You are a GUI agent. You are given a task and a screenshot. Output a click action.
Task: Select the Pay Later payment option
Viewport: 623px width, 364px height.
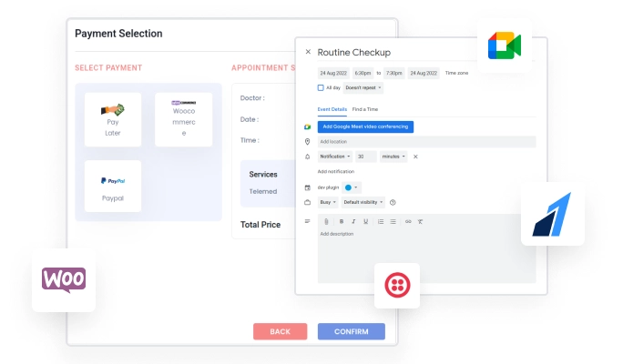click(113, 119)
